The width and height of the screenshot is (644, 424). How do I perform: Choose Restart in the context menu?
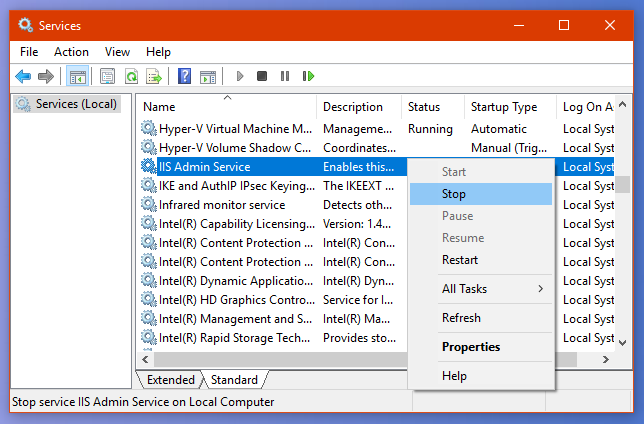481,260
